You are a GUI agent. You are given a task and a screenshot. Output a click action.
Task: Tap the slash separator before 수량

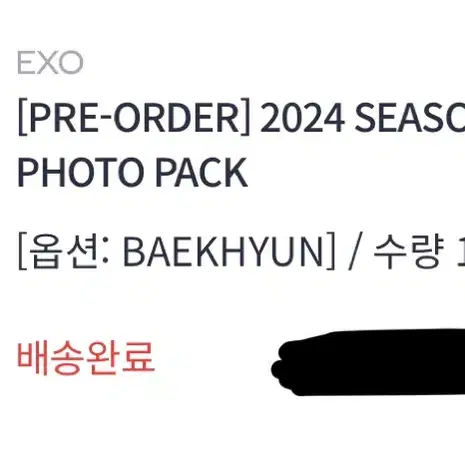355,252
